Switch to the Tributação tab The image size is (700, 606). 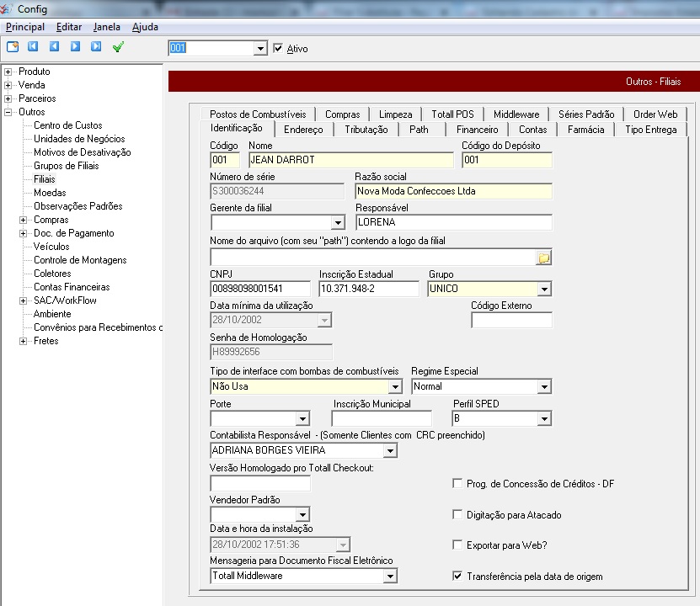pyautogui.click(x=366, y=130)
